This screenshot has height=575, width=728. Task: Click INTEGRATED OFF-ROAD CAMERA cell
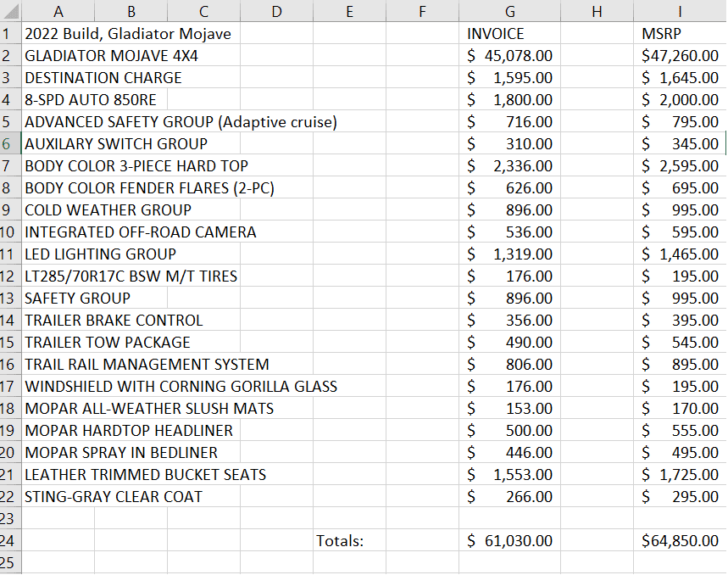click(x=140, y=232)
